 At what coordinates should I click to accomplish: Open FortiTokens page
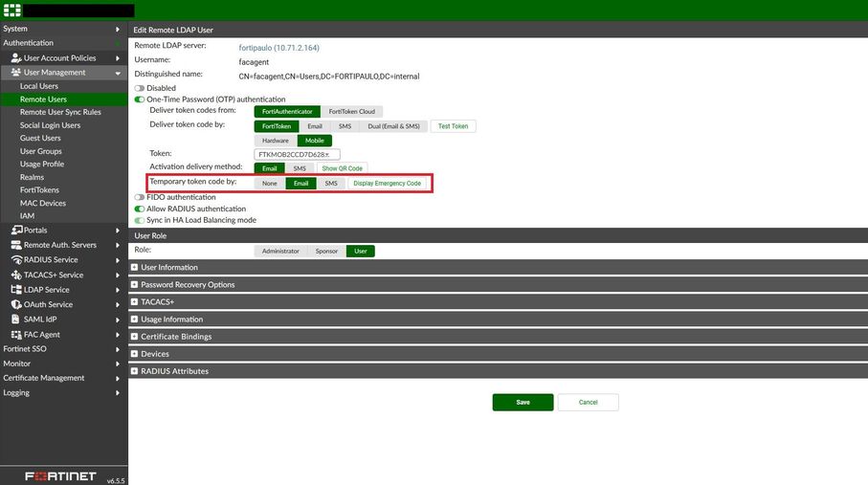coord(39,190)
